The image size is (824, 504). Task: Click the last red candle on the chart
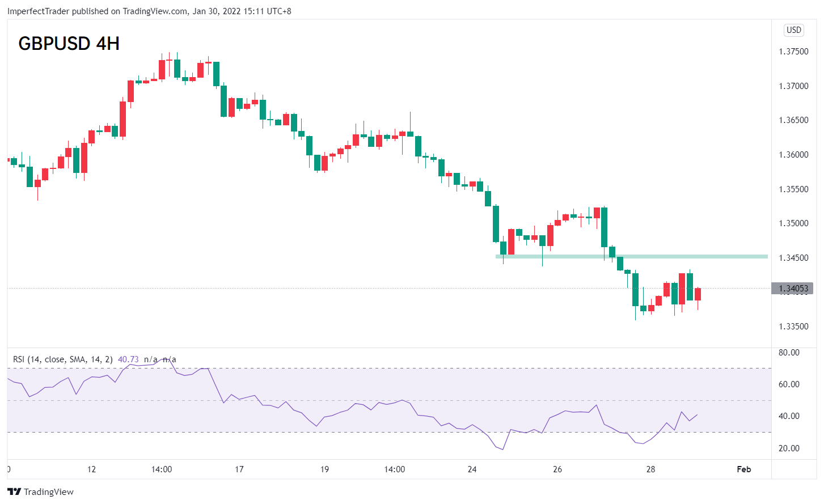point(698,294)
